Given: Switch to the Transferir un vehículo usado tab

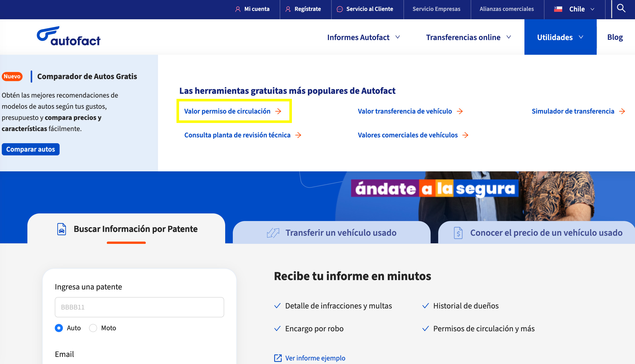Looking at the screenshot, I should point(341,232).
